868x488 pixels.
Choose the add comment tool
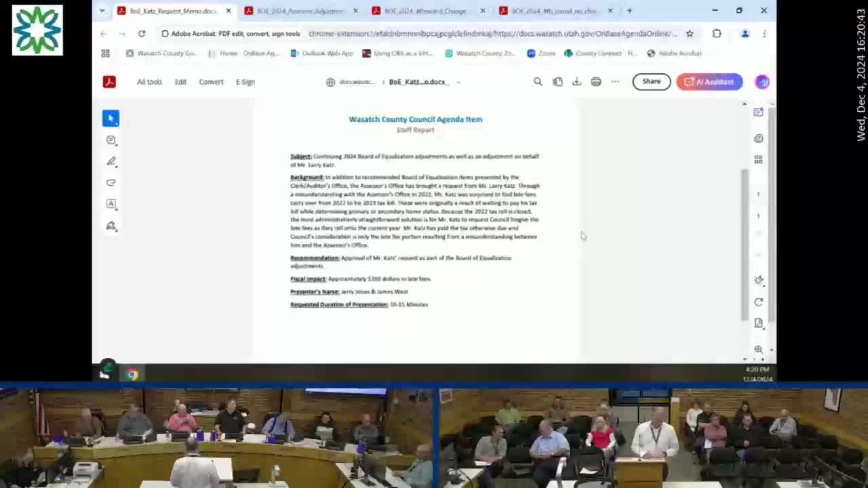point(111,140)
